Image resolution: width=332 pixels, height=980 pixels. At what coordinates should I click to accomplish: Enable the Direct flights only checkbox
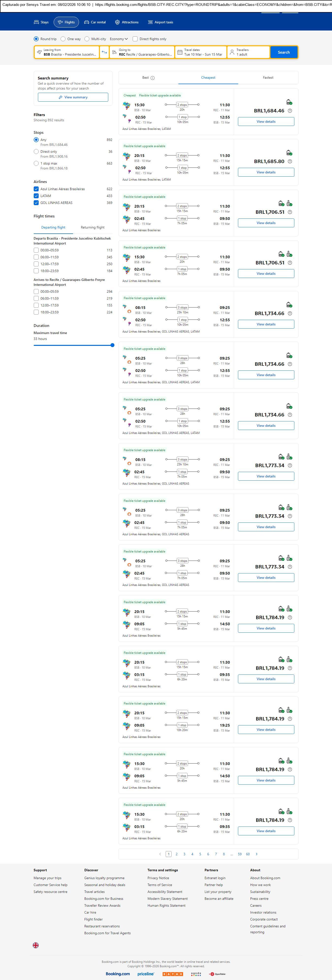click(135, 39)
